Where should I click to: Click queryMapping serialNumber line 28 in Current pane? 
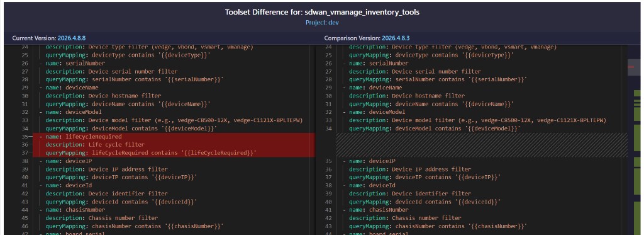[x=135, y=79]
